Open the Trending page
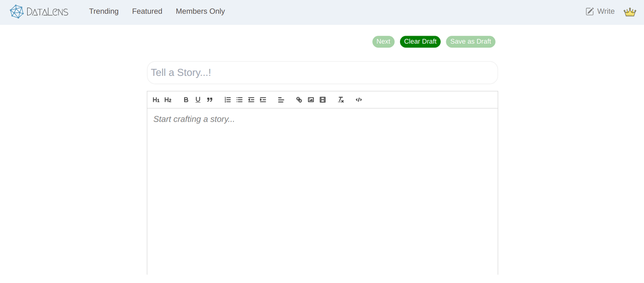 pos(104,11)
